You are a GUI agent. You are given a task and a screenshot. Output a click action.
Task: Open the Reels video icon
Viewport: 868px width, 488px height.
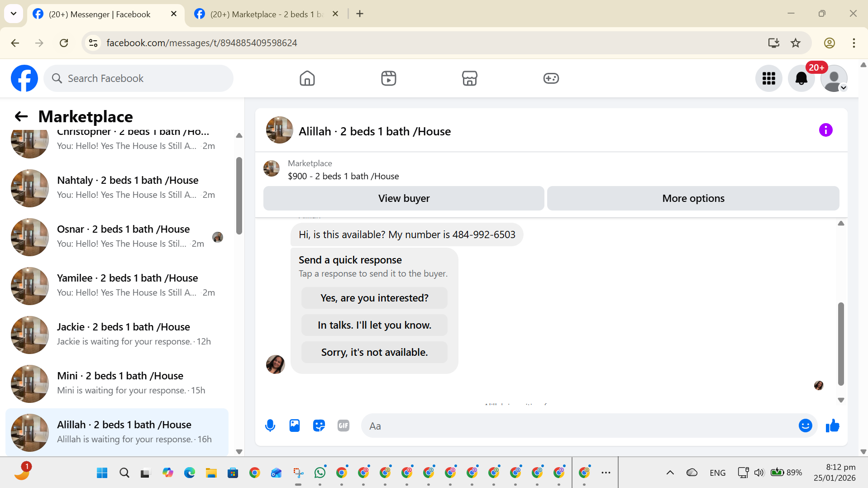[389, 78]
